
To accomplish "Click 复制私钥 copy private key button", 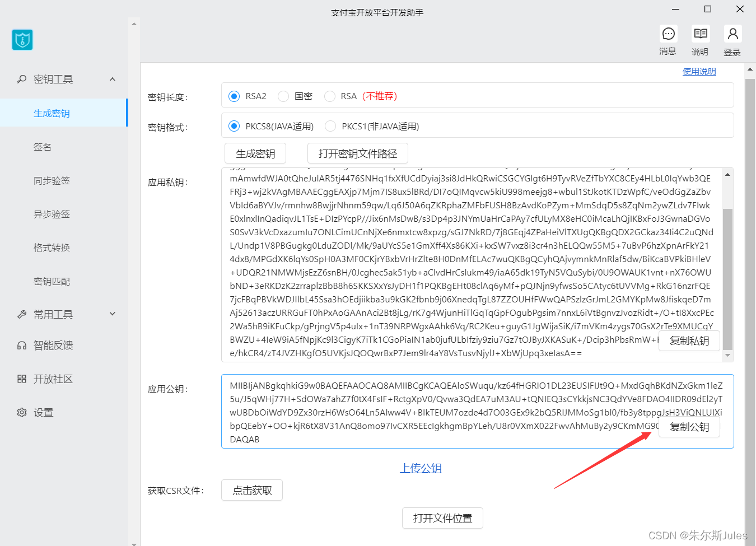I will point(689,341).
